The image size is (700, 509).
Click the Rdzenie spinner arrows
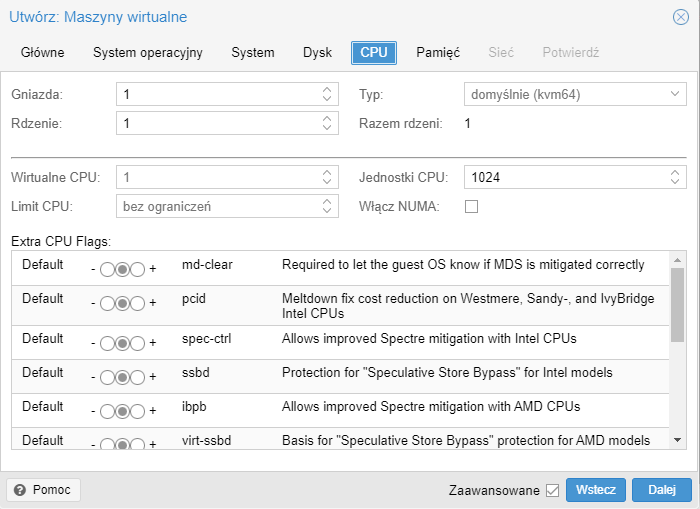click(x=326, y=124)
